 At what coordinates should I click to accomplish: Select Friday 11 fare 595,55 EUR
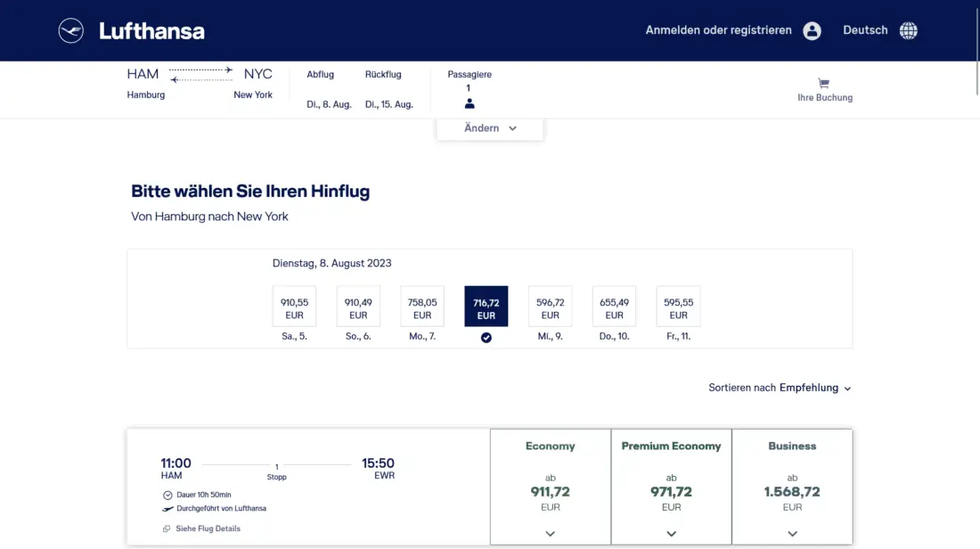[678, 307]
